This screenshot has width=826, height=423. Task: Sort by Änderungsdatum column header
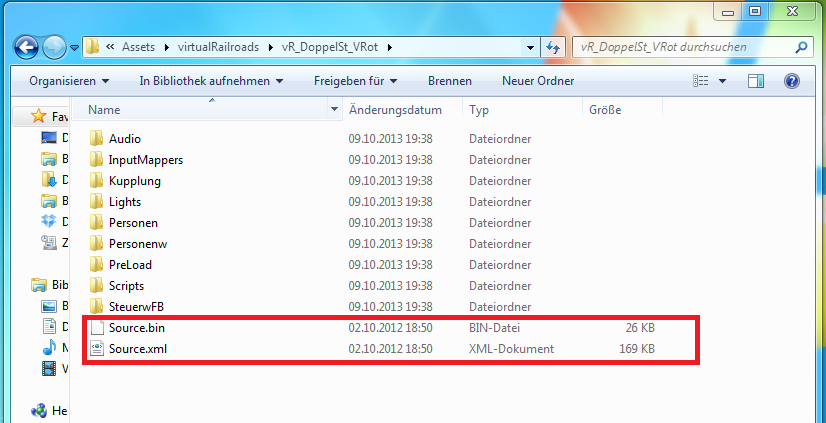pyautogui.click(x=395, y=110)
